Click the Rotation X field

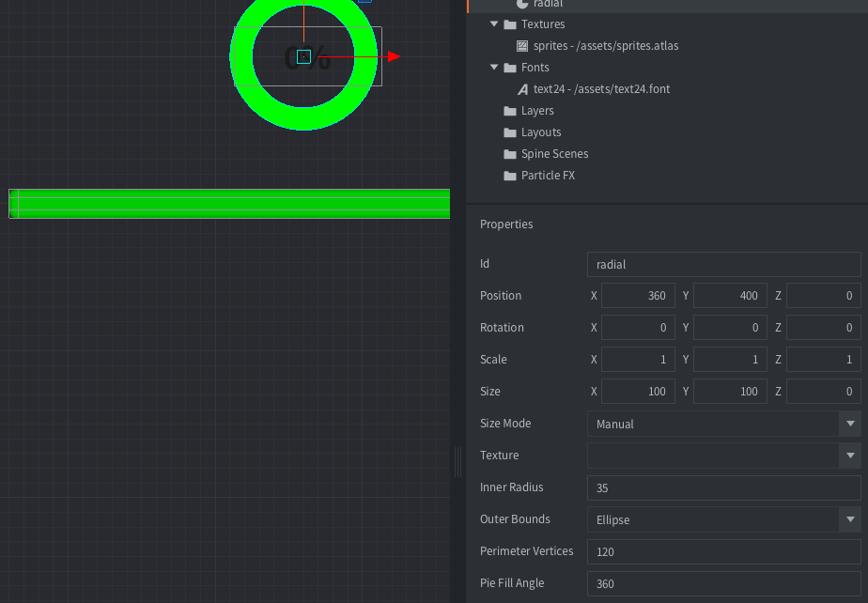click(638, 328)
